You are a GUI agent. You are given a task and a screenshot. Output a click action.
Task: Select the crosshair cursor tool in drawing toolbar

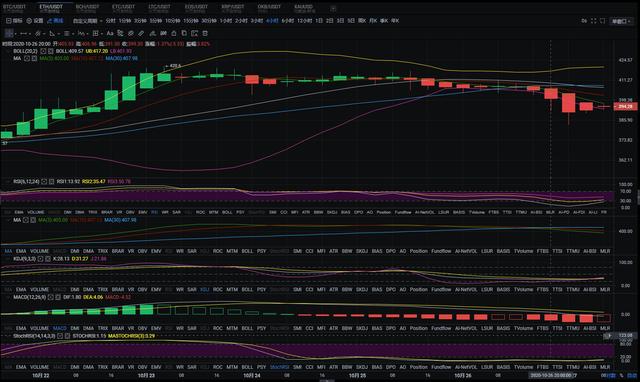pos(9,33)
